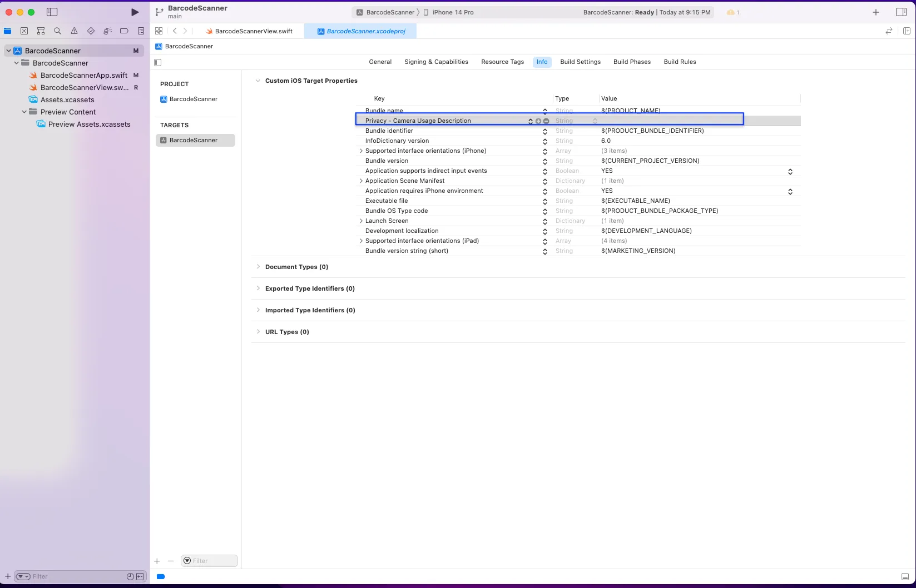Viewport: 916px width, 588px height.
Task: Collapse Custom iOS Target Properties section
Action: point(258,81)
